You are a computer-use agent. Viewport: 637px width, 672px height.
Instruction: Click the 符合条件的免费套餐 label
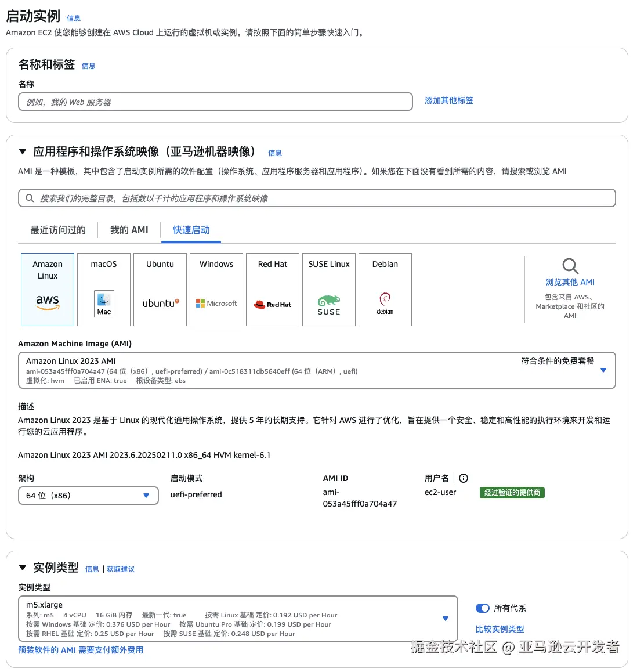558,361
